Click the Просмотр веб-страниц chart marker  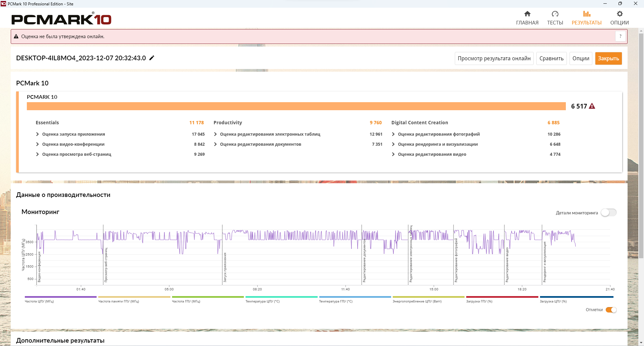106,265
